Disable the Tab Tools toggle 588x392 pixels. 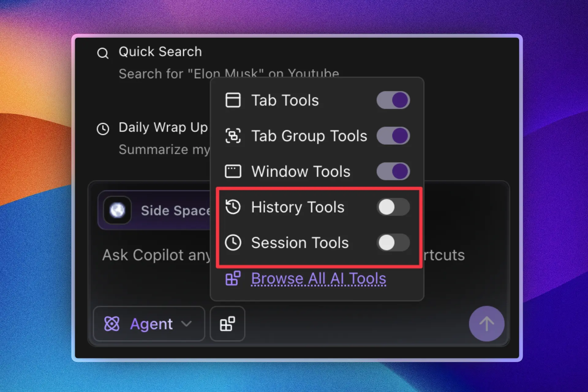coord(393,100)
